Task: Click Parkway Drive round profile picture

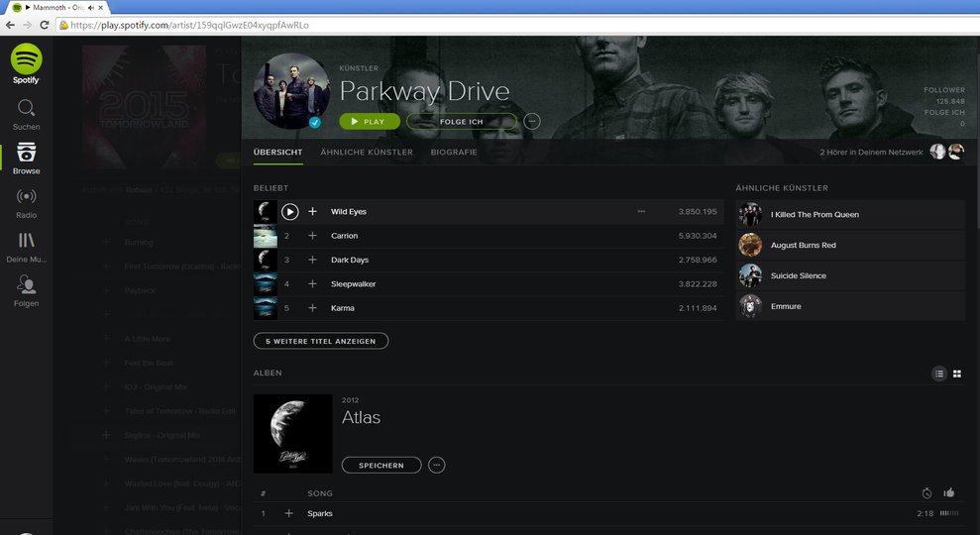Action: pyautogui.click(x=292, y=91)
